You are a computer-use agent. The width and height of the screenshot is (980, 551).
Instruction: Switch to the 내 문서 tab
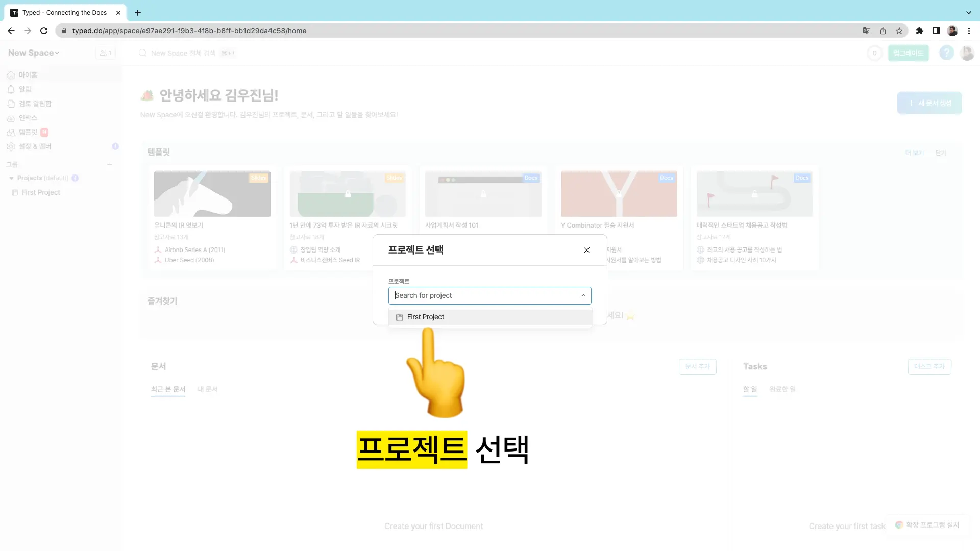pos(208,389)
